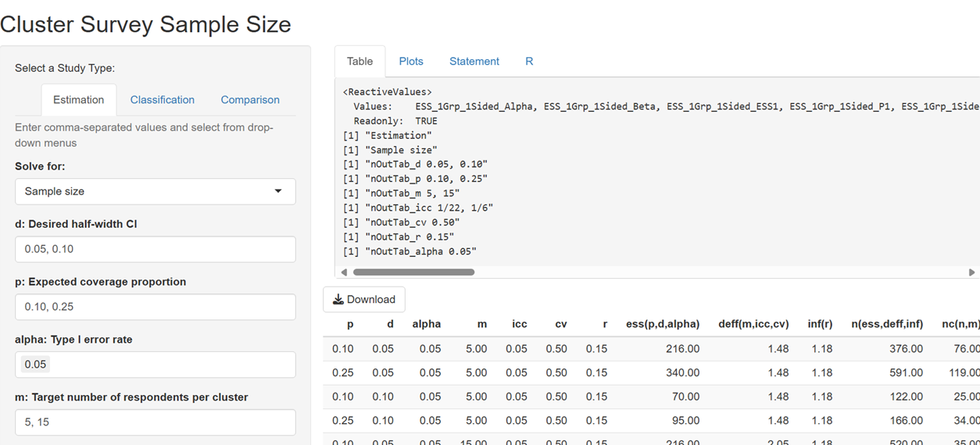The width and height of the screenshot is (980, 445).
Task: Open the Statement tab
Action: point(474,61)
